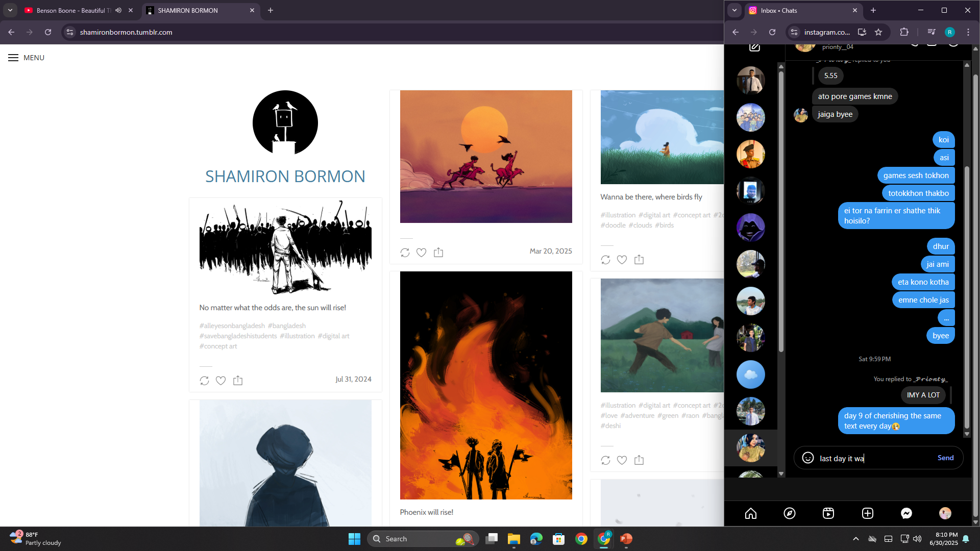980x551 pixels.
Task: Expand tab search dropdown in Tumblr window
Action: (10, 10)
